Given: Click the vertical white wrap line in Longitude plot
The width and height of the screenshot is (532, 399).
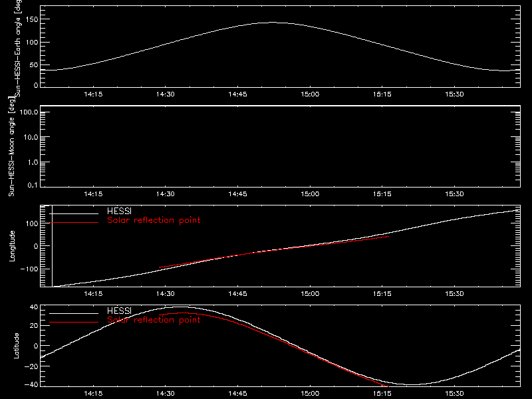Looking at the screenshot, I should point(52,246).
